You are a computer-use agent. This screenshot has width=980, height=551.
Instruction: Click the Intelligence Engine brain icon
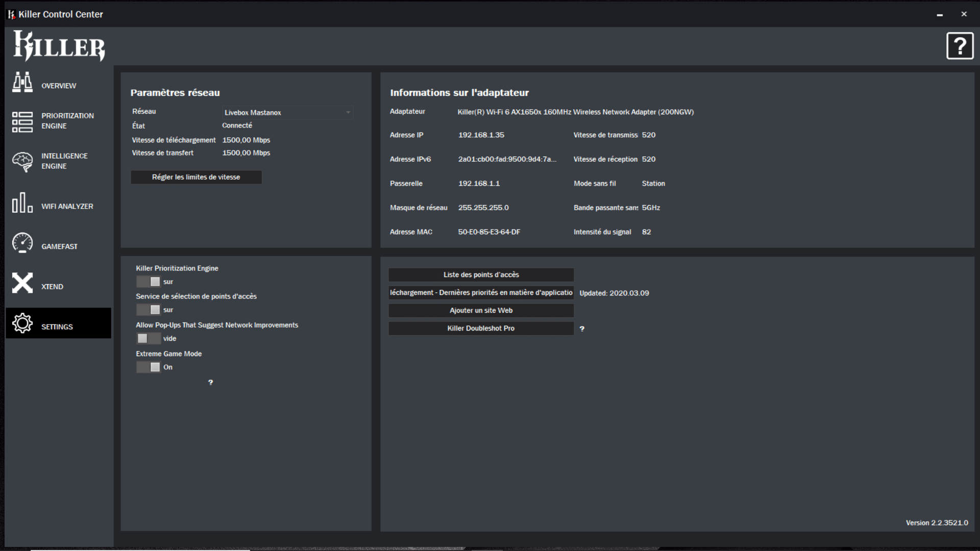pyautogui.click(x=22, y=162)
